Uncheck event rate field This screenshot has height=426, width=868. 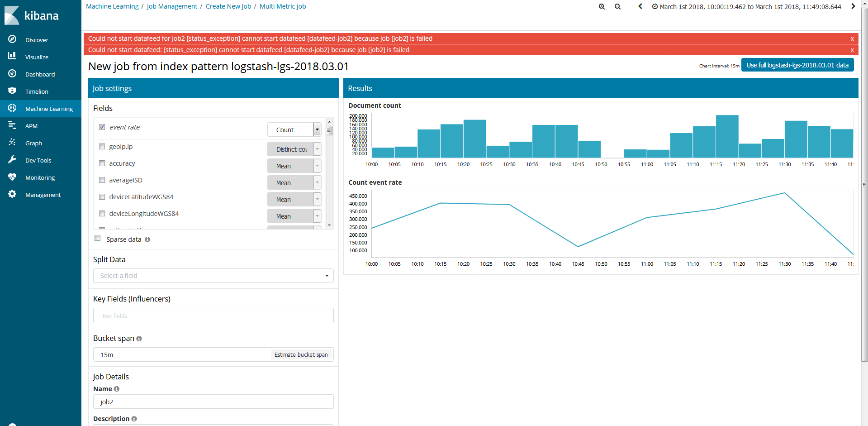[x=102, y=127]
